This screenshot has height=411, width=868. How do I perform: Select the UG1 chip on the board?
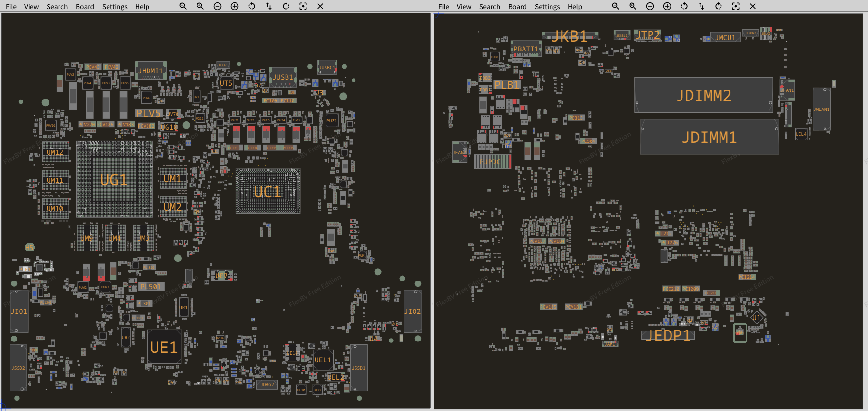coord(114,180)
